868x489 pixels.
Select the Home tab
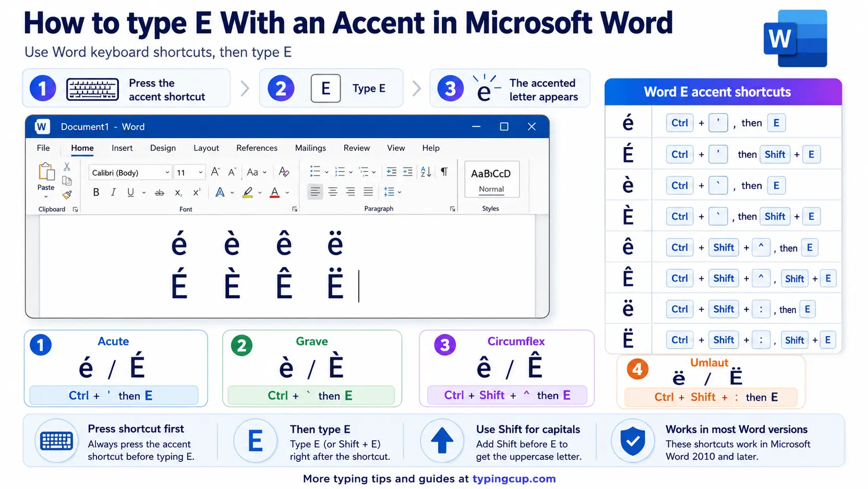(x=83, y=148)
